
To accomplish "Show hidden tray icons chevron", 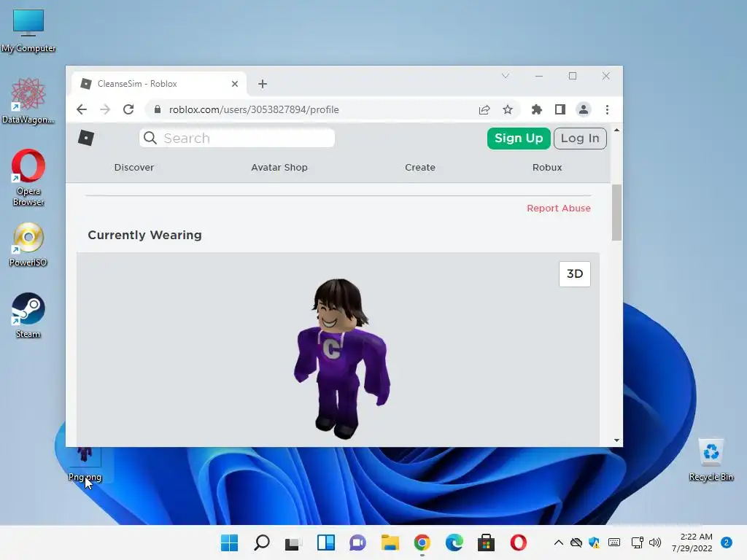I will point(558,542).
